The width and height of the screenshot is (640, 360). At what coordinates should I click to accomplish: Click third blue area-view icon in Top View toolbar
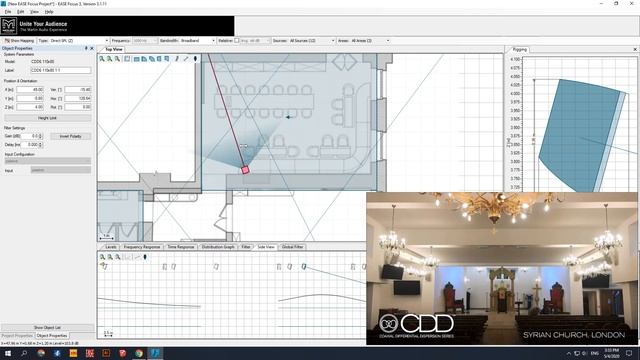[152, 59]
